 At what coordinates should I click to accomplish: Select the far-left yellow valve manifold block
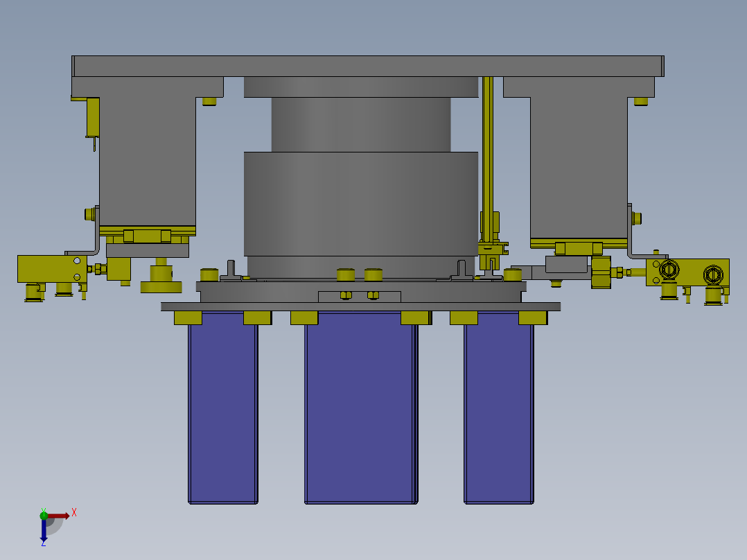point(52,269)
